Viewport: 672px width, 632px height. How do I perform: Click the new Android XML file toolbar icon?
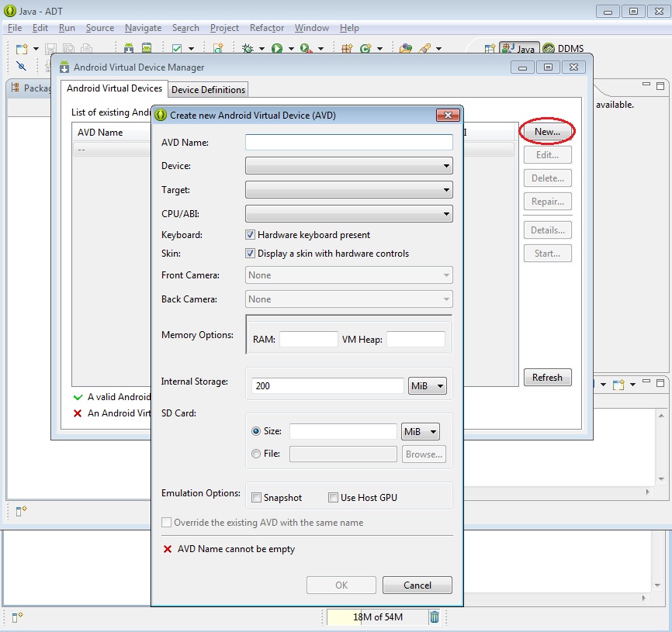click(x=219, y=48)
